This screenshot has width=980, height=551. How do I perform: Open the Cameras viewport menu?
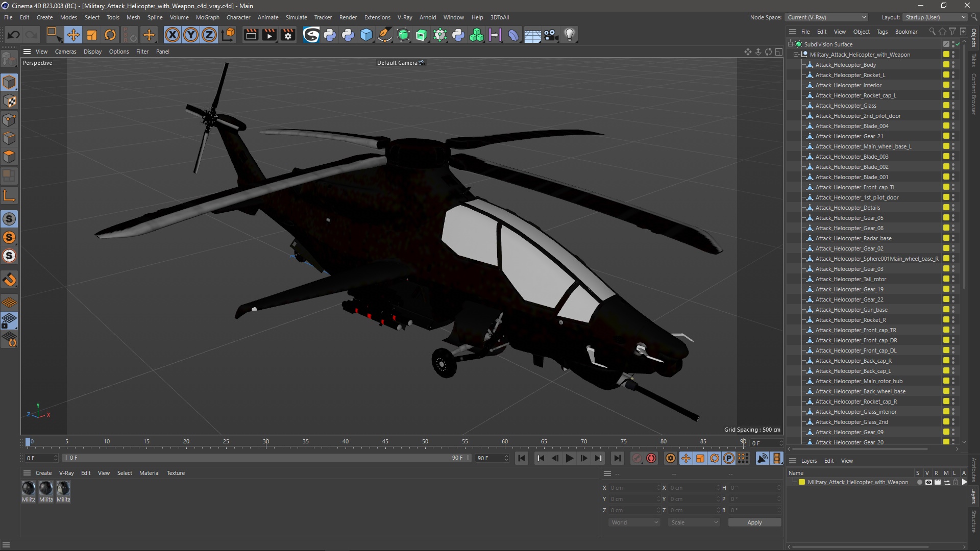65,52
